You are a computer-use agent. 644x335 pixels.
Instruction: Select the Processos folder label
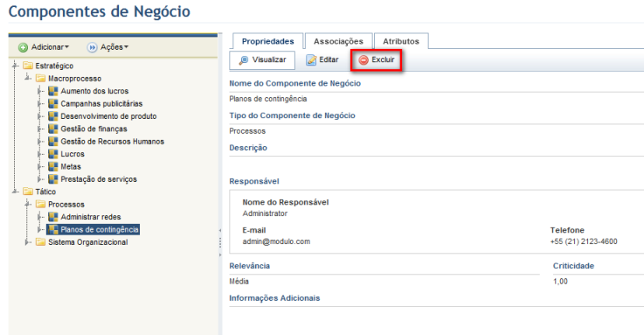[x=66, y=205]
